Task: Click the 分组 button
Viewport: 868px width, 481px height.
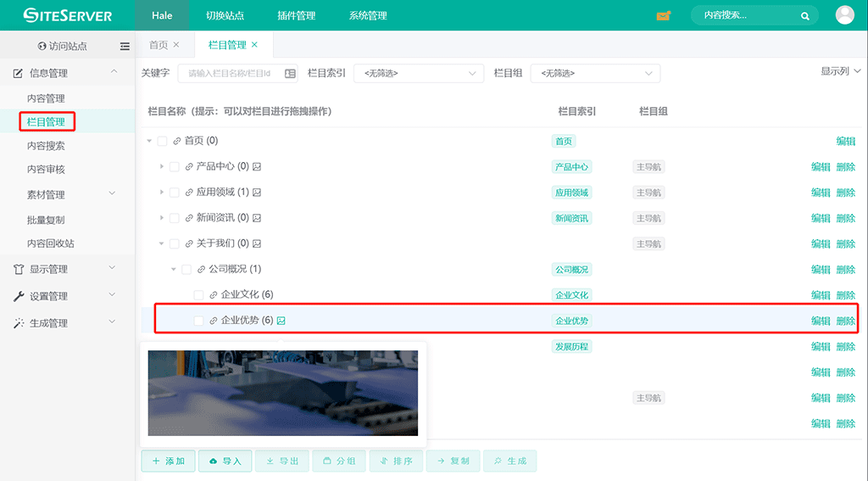Action: point(339,461)
